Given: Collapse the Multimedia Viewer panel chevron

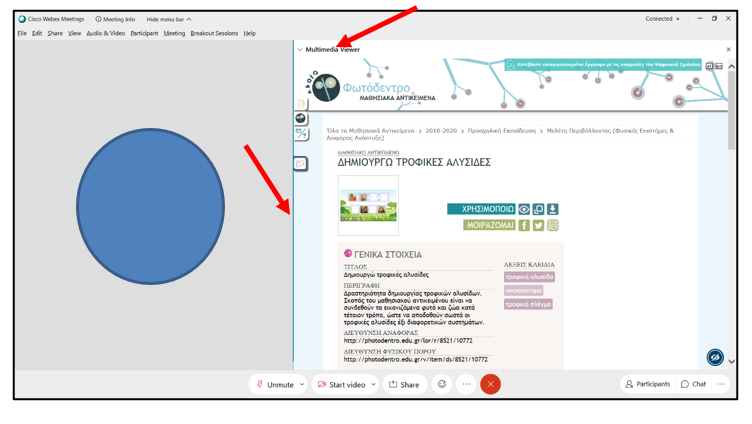Looking at the screenshot, I should pos(300,49).
